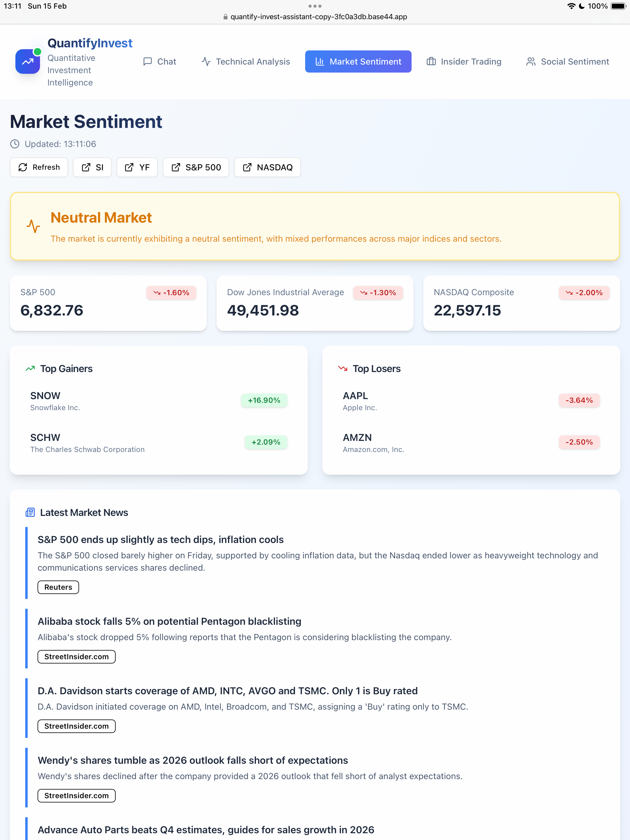
Task: Open the SI external link
Action: 92,167
